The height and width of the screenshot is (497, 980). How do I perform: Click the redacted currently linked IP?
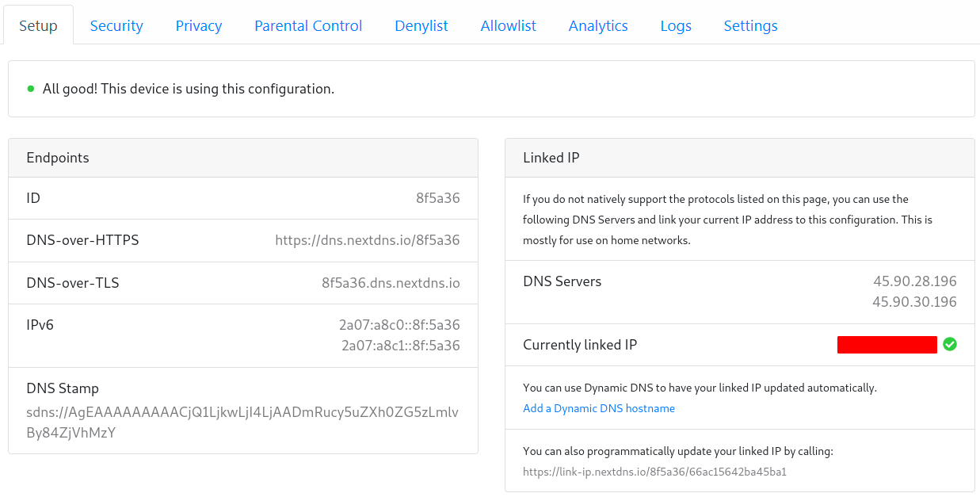pos(887,345)
